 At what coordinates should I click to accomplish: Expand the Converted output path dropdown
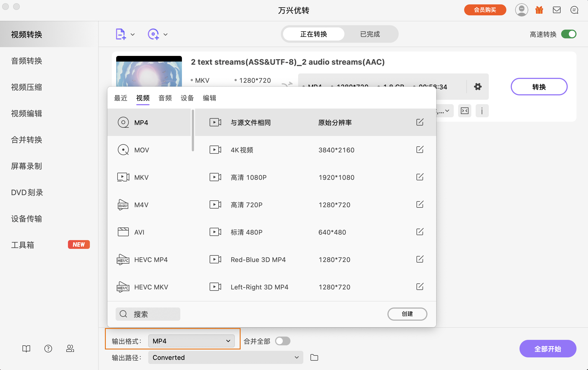point(225,357)
